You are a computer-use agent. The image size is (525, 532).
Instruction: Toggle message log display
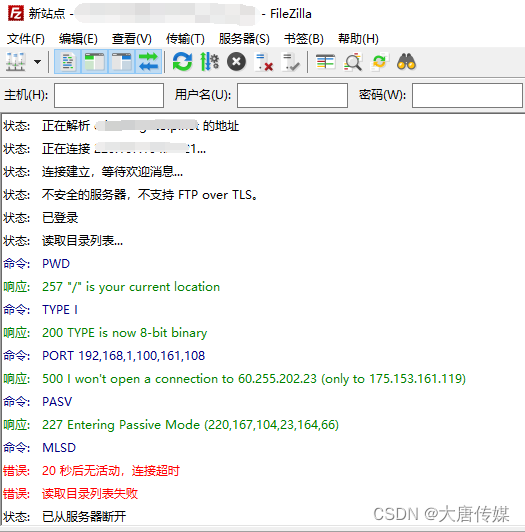pos(68,62)
